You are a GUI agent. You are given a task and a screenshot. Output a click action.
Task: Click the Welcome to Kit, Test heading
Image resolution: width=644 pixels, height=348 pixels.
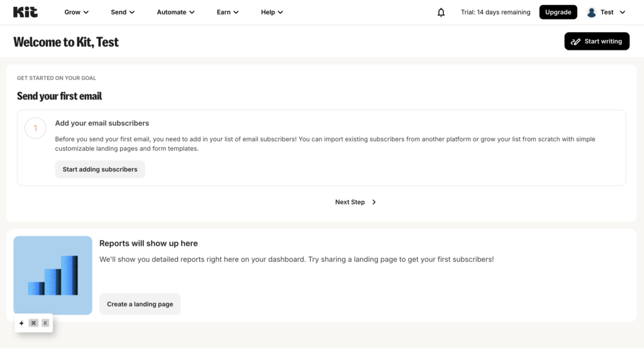pyautogui.click(x=65, y=42)
